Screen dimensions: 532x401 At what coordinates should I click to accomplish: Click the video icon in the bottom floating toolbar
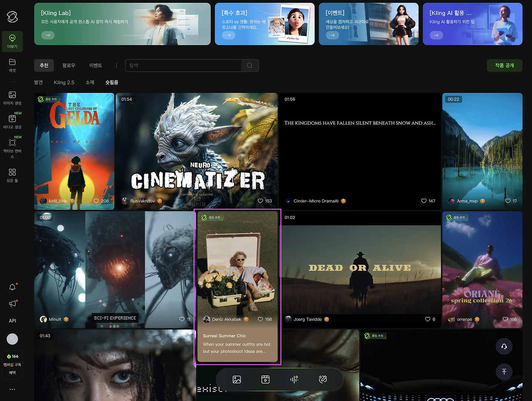pos(266,379)
